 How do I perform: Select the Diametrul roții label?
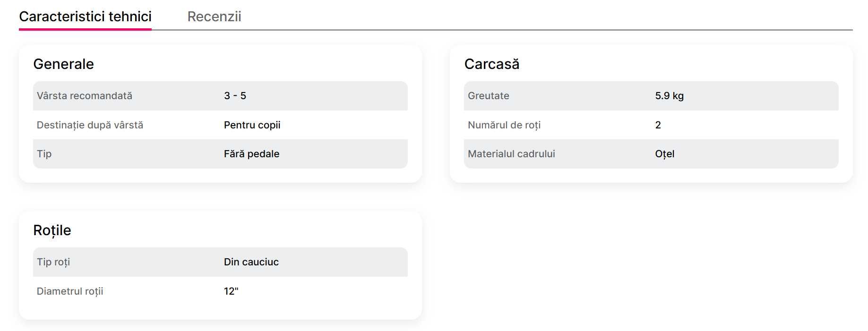point(70,291)
